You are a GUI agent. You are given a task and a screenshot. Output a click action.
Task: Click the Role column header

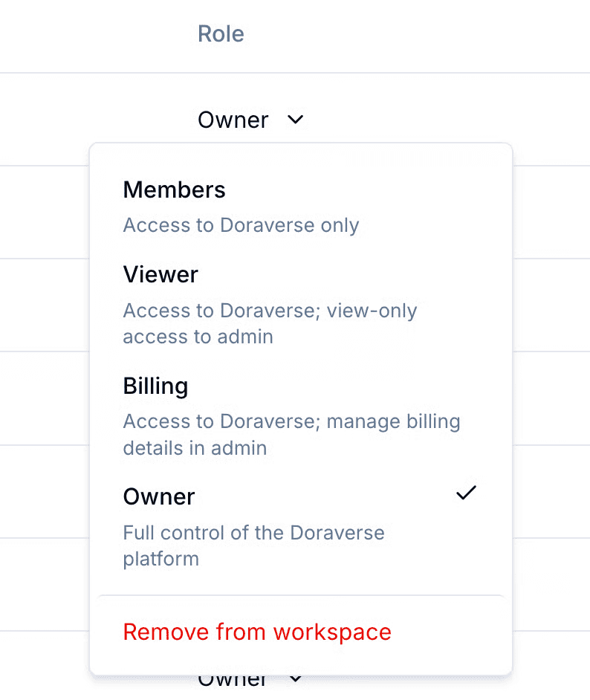[x=221, y=34]
